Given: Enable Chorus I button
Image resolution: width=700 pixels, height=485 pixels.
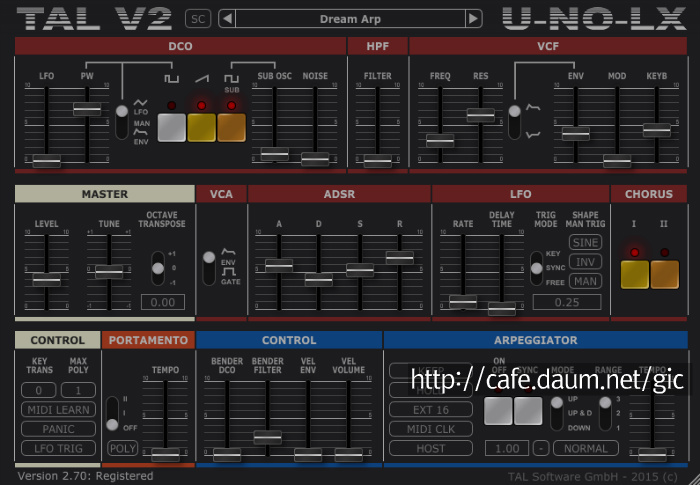Looking at the screenshot, I should (x=634, y=275).
